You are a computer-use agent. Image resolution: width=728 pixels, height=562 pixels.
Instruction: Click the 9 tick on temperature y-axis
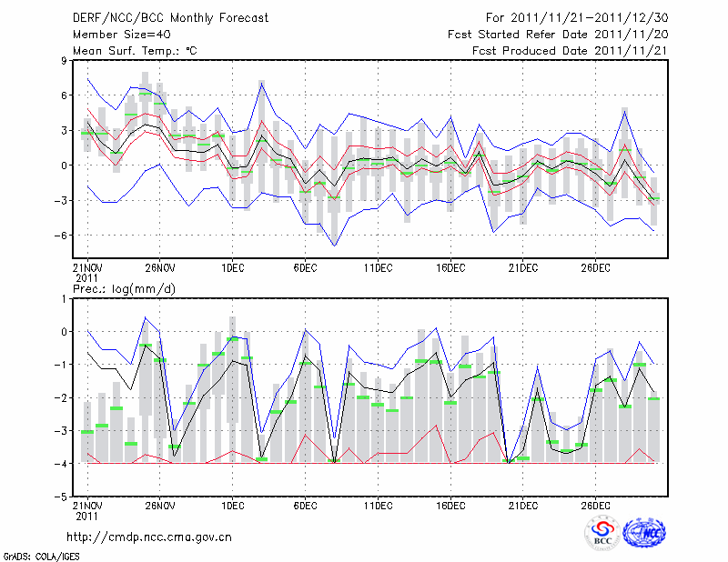[65, 61]
